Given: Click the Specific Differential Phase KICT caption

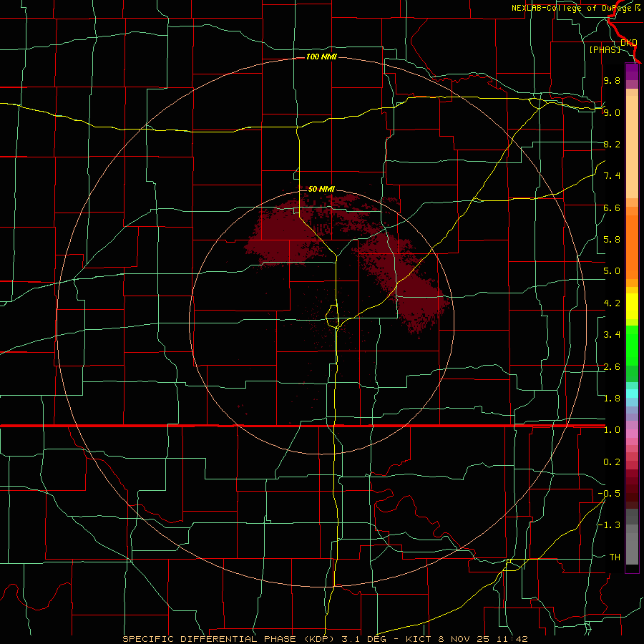Looking at the screenshot, I should 325,639.
